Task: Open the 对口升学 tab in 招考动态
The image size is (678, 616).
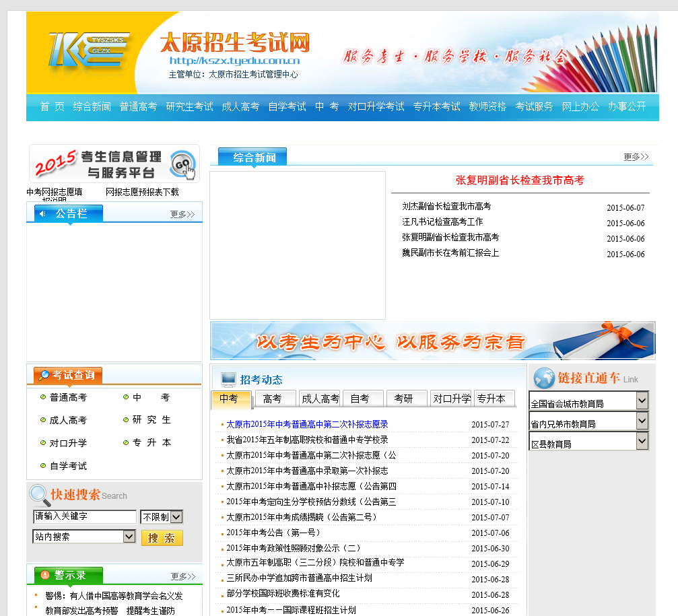Action: coord(450,399)
